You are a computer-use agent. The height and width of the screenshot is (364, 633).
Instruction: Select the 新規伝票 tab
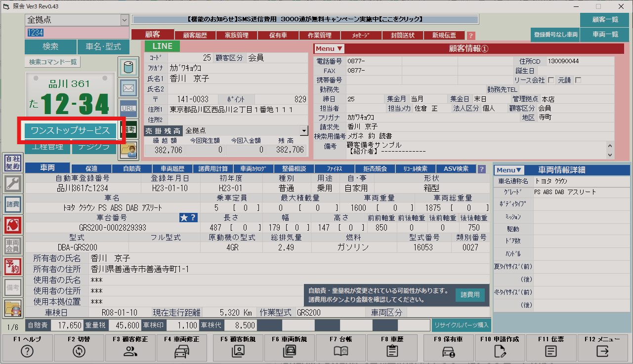coord(444,36)
